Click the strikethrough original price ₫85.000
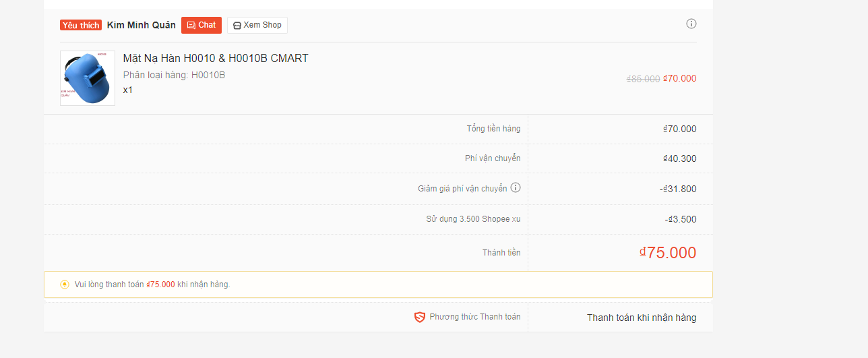Viewport: 868px width, 358px height. click(644, 78)
